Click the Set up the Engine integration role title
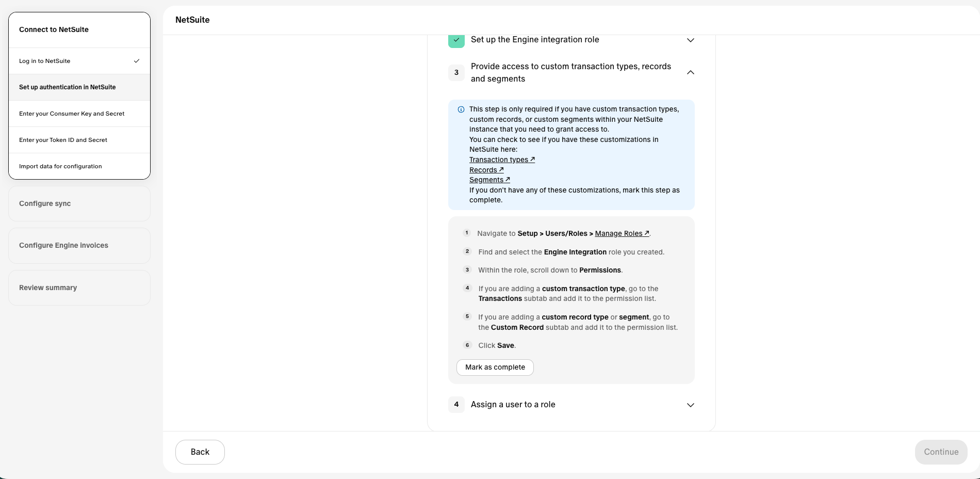This screenshot has height=479, width=980. 535,40
